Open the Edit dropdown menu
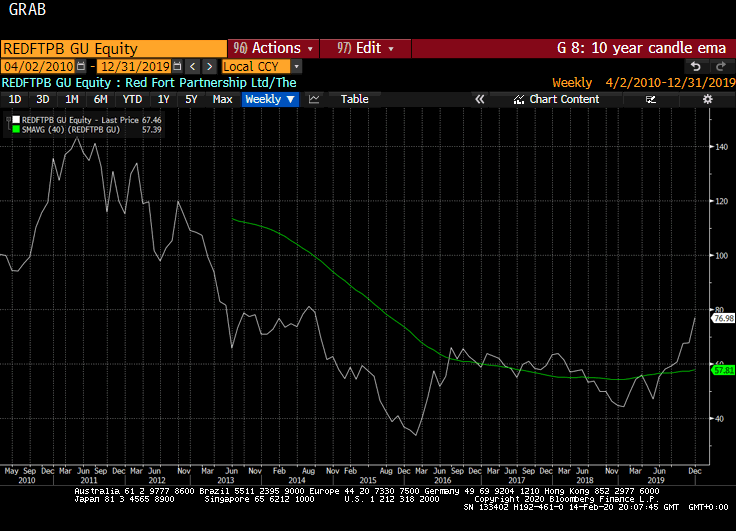The image size is (736, 531). coord(365,48)
